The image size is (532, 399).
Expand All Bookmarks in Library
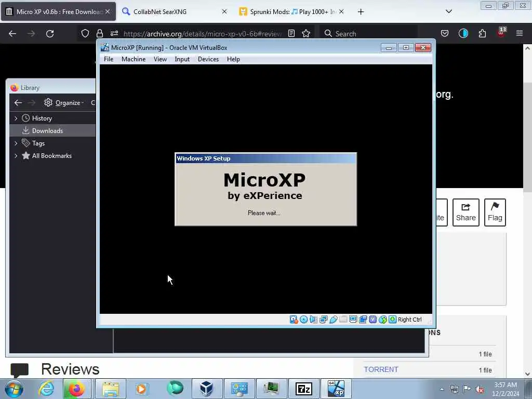16,156
